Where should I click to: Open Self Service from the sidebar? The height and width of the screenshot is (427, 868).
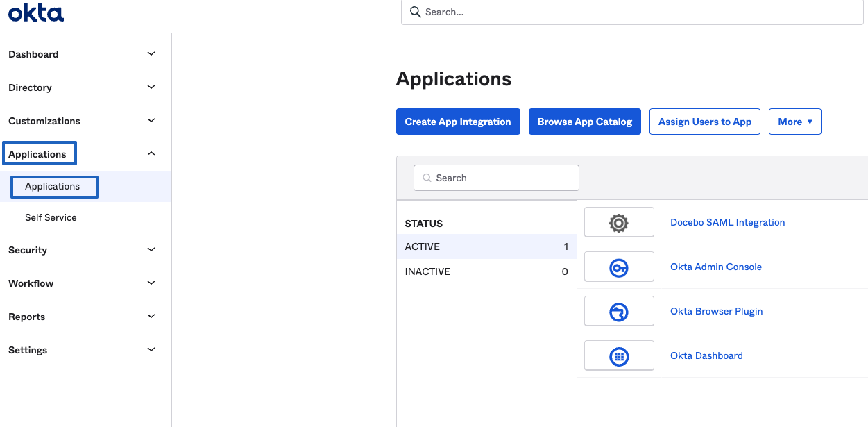tap(51, 217)
